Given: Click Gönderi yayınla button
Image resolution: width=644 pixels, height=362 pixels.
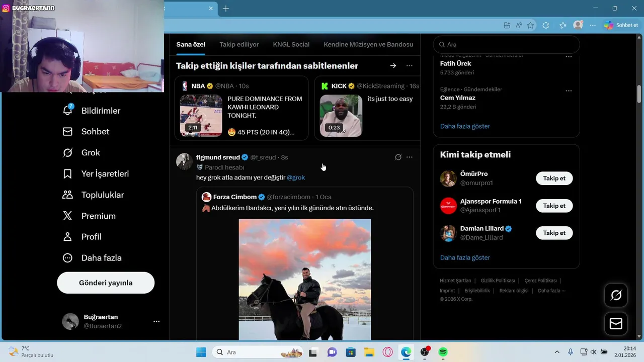Looking at the screenshot, I should click(x=106, y=283).
